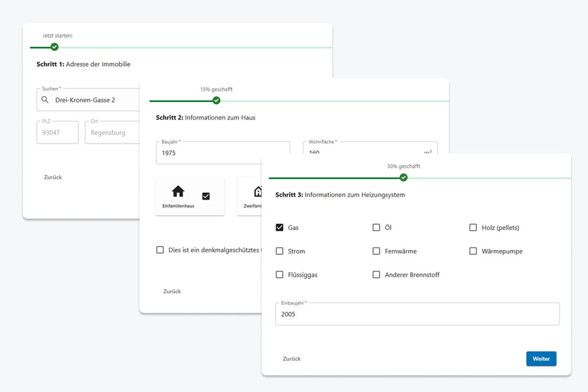The height and width of the screenshot is (392, 588).
Task: Click the PLZ field with 93047
Action: pyautogui.click(x=57, y=132)
